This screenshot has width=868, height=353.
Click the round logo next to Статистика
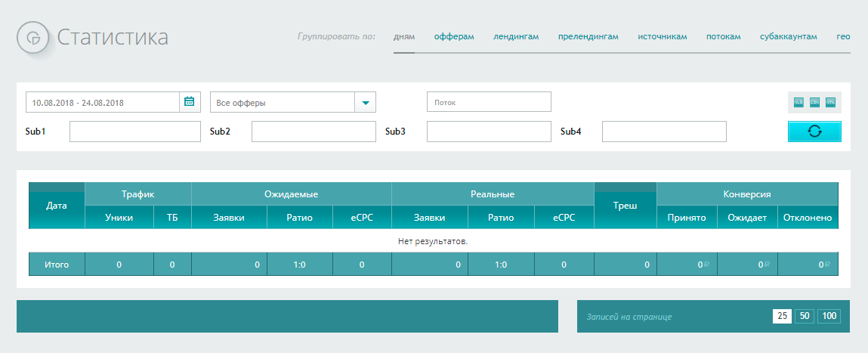[33, 38]
